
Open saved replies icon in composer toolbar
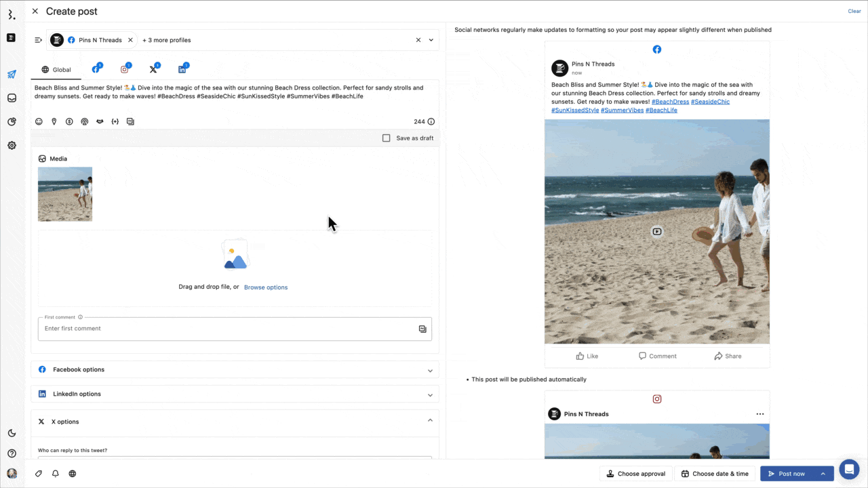[x=130, y=122]
